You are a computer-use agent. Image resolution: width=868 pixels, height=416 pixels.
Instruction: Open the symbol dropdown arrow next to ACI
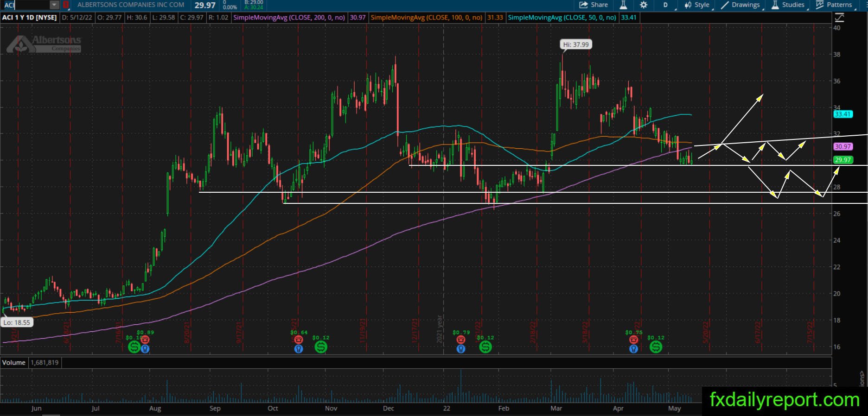(x=55, y=5)
